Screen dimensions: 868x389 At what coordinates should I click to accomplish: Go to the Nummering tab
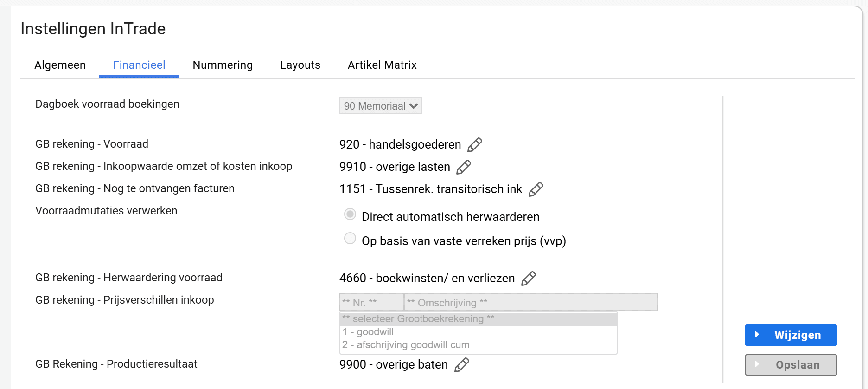pos(223,65)
